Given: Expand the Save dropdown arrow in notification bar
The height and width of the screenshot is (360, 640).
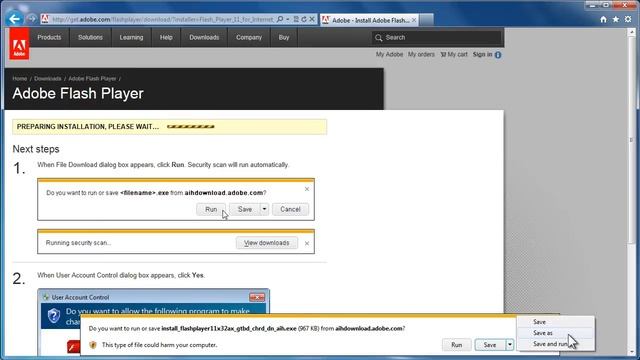Looking at the screenshot, I should coord(510,345).
